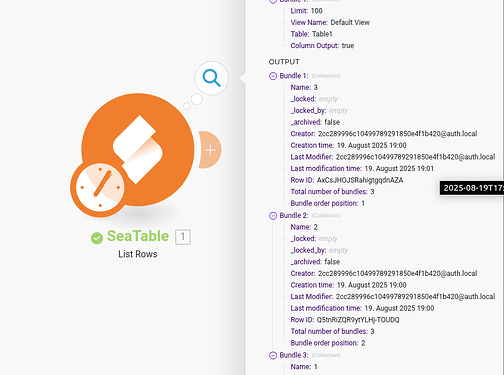Select '_locked: empty' in Bundle 2
The image size is (504, 375).
tap(314, 239)
